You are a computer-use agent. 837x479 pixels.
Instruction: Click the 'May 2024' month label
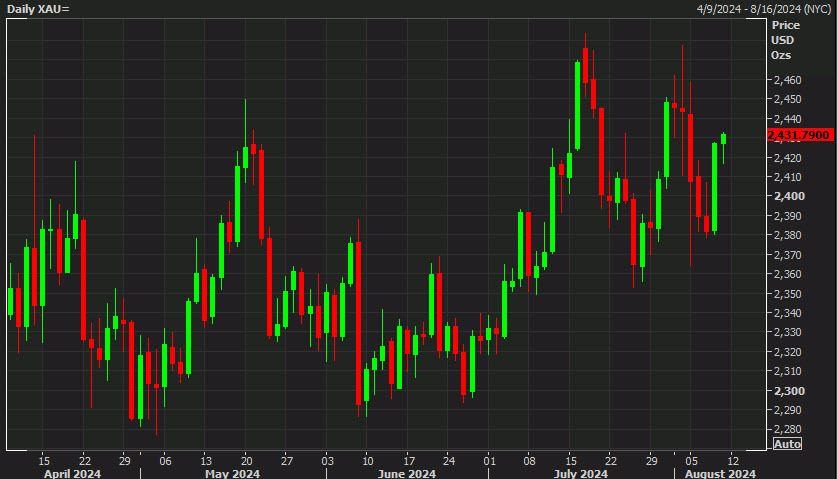[x=232, y=474]
